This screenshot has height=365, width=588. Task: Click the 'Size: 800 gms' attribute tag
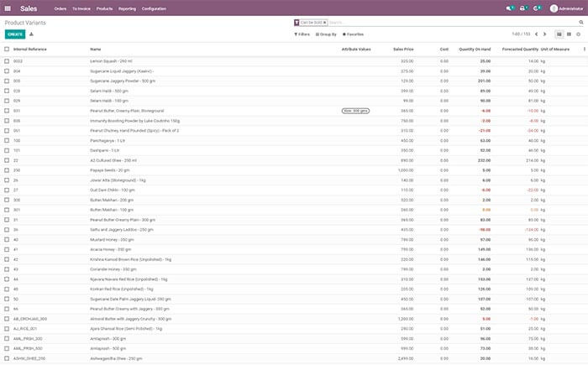tap(355, 111)
